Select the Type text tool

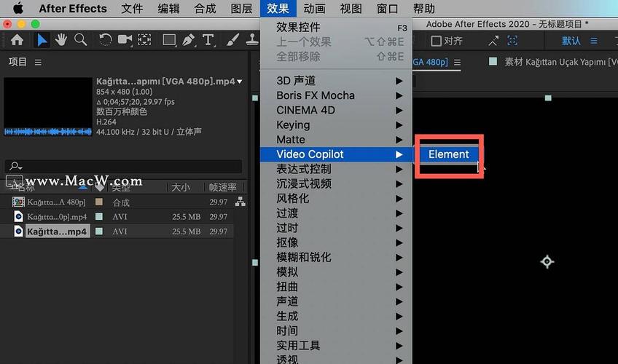pyautogui.click(x=208, y=40)
